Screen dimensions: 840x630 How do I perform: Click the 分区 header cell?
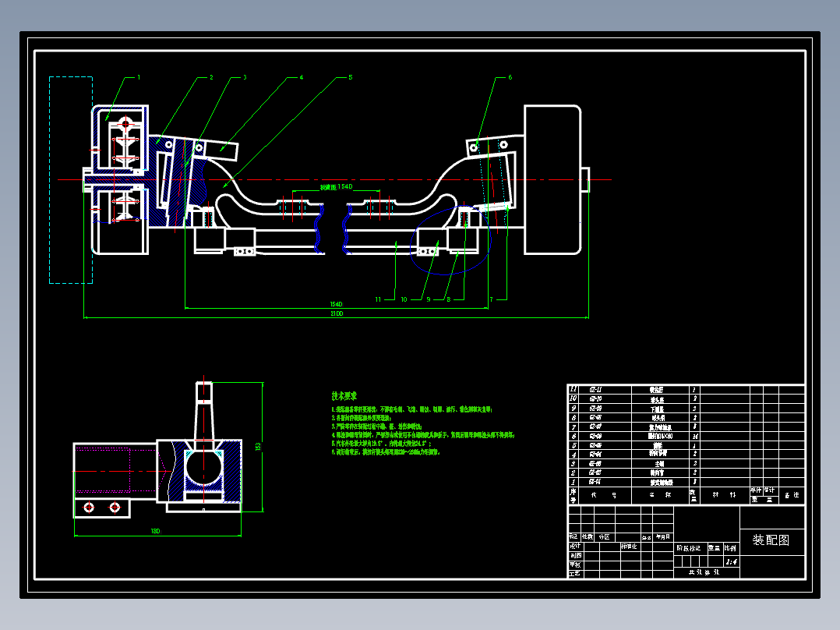605,536
